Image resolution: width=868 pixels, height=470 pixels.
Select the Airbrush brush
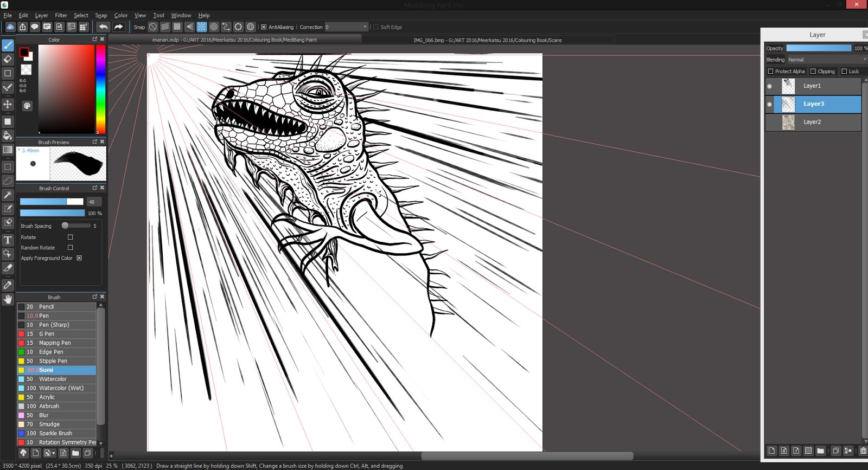[x=56, y=406]
